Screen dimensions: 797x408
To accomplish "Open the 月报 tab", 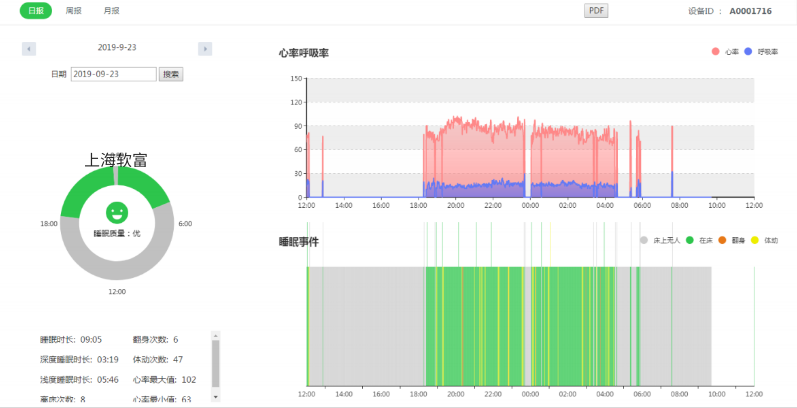I will pos(111,11).
